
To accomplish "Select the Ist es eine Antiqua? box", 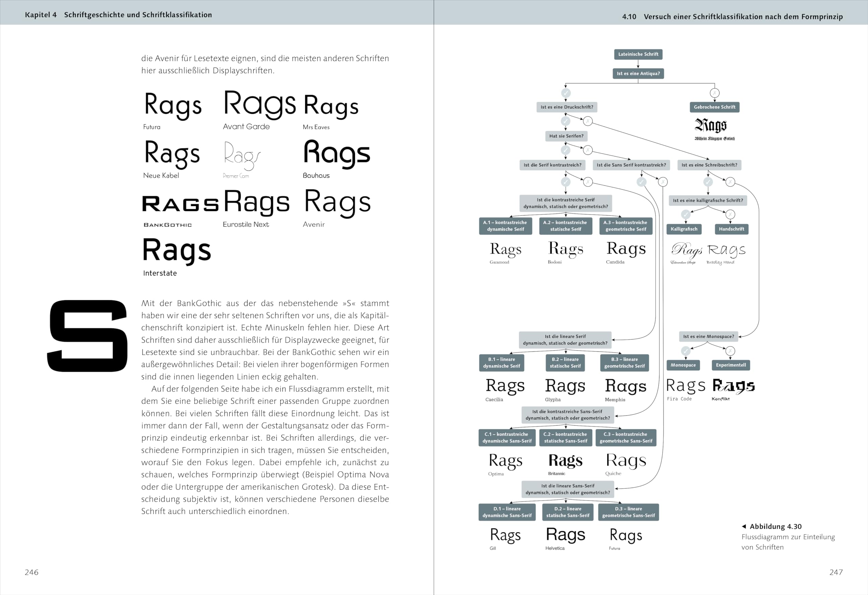I will [x=638, y=74].
